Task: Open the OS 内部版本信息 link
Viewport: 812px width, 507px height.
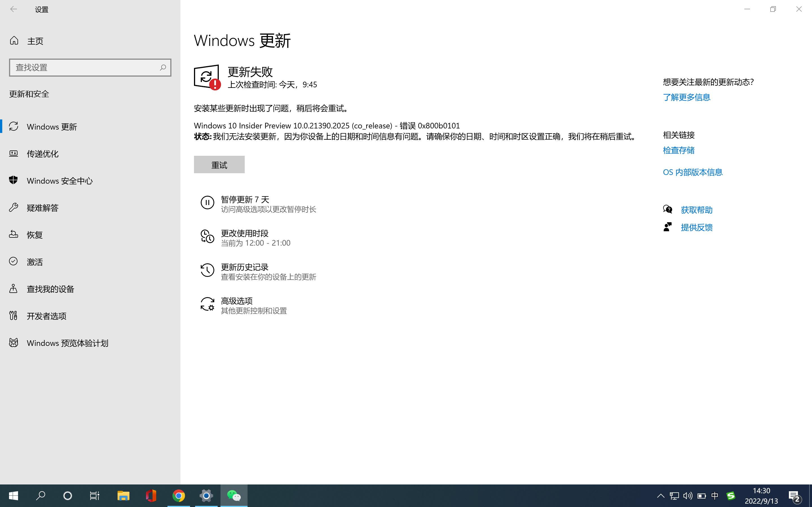Action: coord(692,172)
